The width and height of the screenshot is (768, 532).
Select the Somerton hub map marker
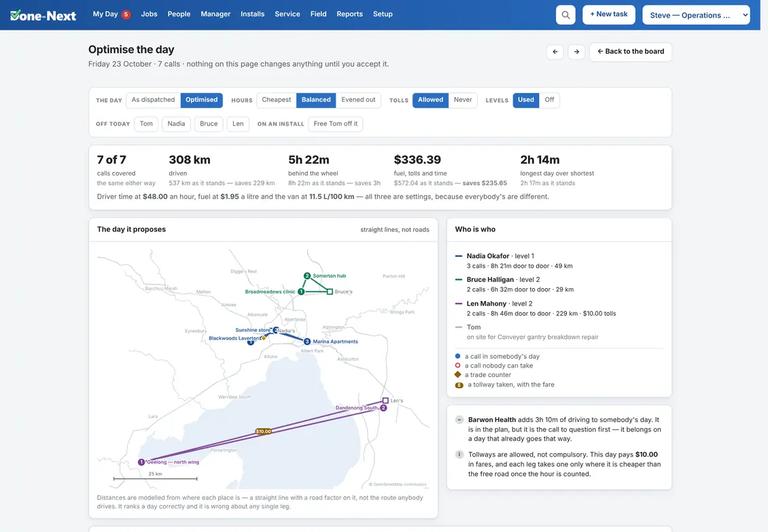pyautogui.click(x=307, y=276)
